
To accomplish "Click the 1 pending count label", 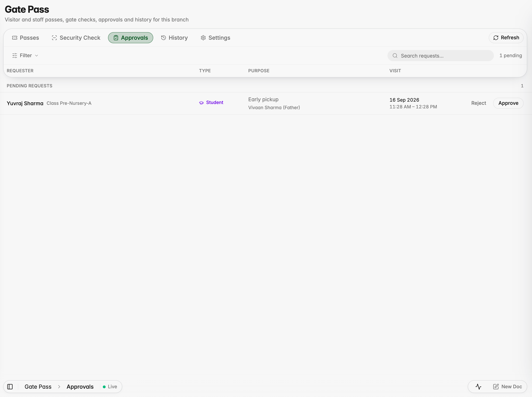I will click(x=511, y=56).
